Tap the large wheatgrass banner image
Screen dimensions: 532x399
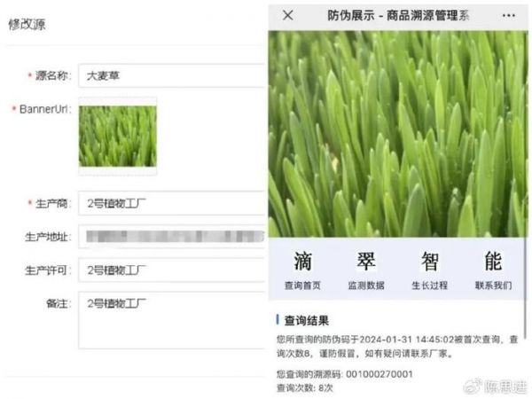click(397, 133)
